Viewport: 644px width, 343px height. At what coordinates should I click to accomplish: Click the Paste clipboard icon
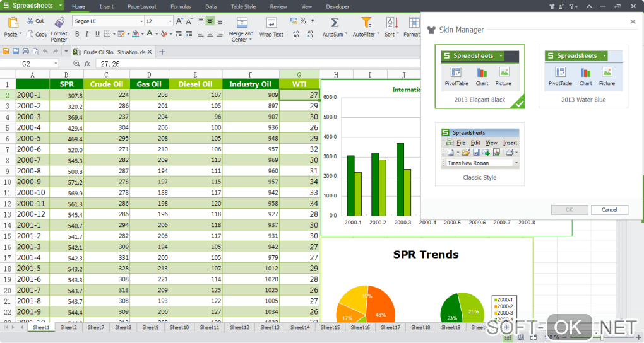tap(13, 23)
